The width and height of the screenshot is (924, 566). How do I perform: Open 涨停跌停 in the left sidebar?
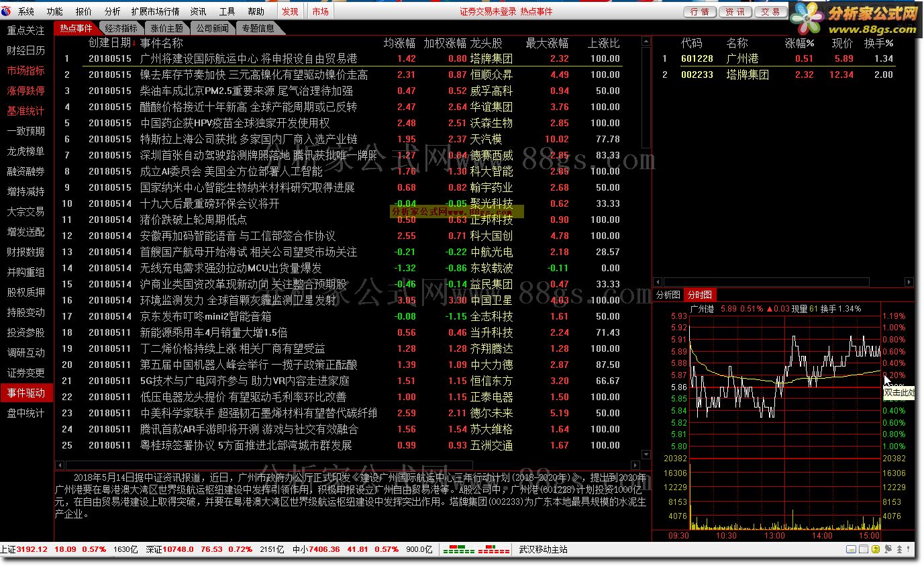click(26, 91)
